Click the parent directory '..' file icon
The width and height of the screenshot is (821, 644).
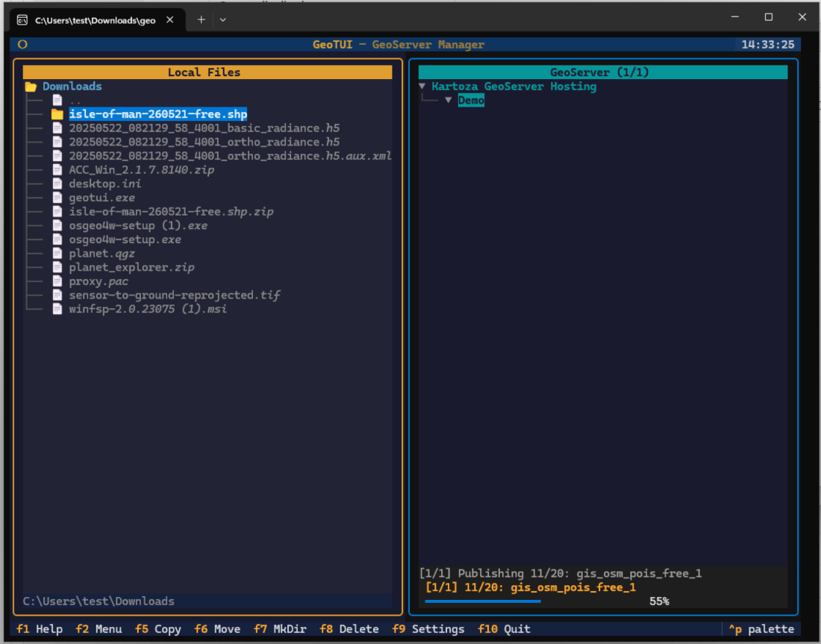click(57, 101)
